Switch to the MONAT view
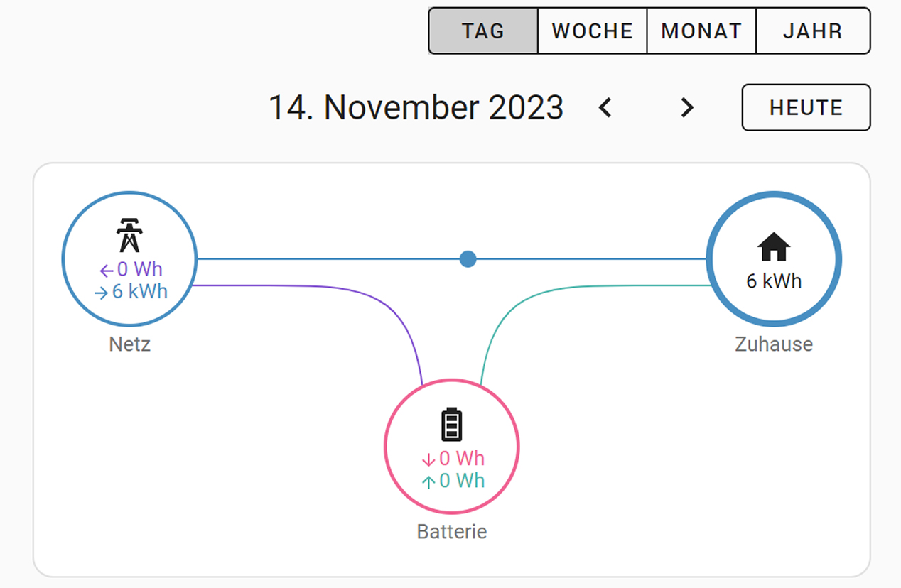901x588 pixels. click(701, 31)
